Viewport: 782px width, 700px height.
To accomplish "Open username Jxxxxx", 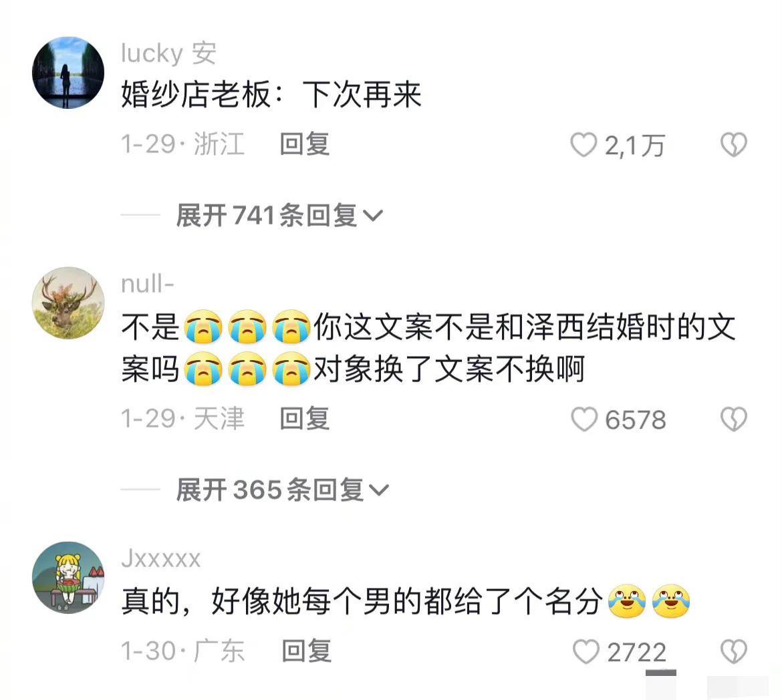I will [160, 558].
